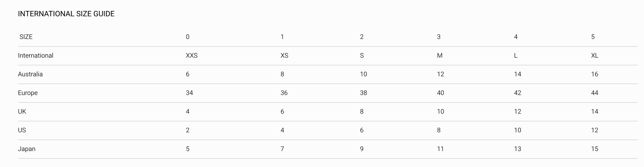Viewport: 644px width, 167px height.
Task: Select Australia size 16 cell
Action: click(x=595, y=74)
